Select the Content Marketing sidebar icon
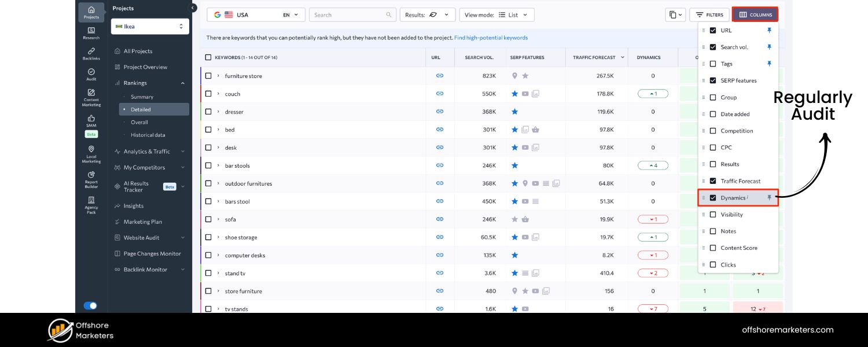The width and height of the screenshot is (868, 347). point(91,95)
